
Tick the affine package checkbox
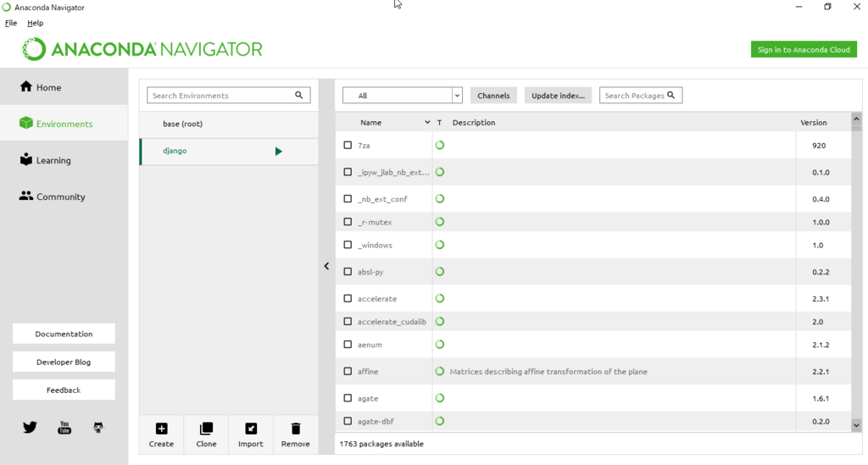348,371
